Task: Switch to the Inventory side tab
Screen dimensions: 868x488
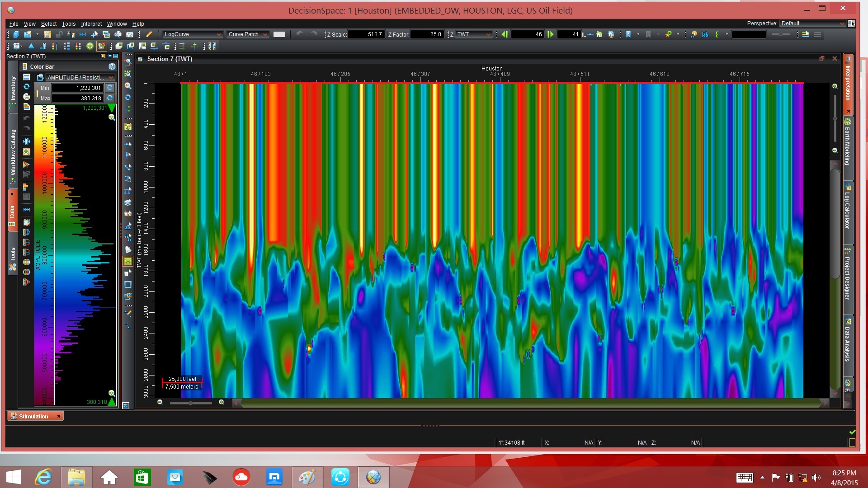Action: [x=13, y=88]
